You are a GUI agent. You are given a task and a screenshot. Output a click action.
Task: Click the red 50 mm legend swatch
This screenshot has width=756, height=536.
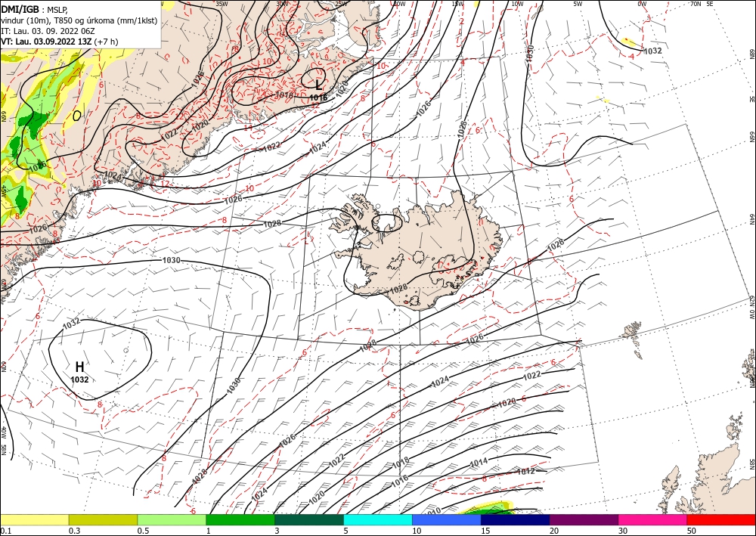721,519
